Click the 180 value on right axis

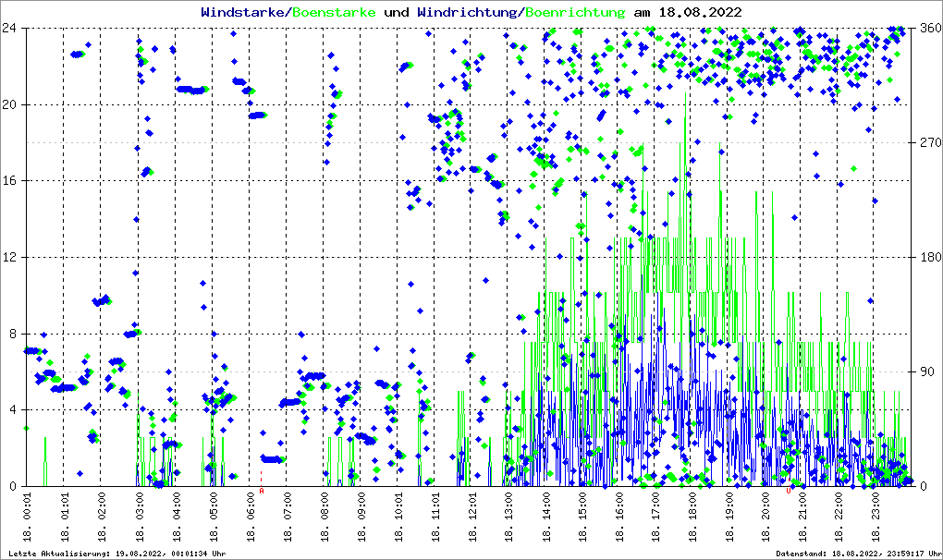point(928,257)
